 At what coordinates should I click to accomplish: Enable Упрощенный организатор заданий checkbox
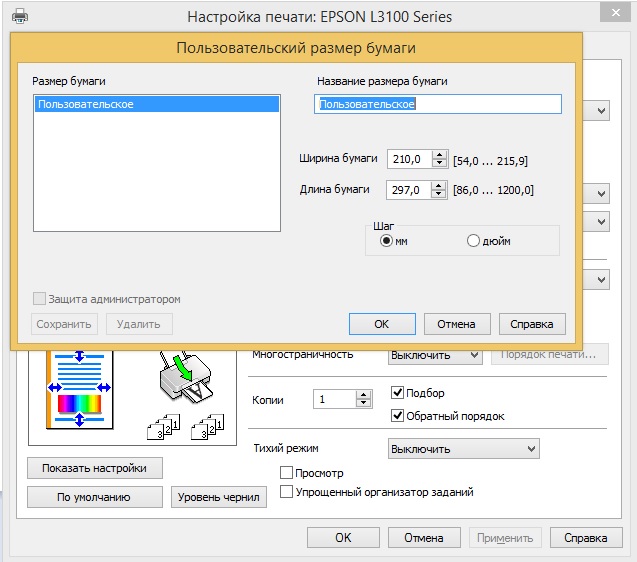pyautogui.click(x=286, y=492)
